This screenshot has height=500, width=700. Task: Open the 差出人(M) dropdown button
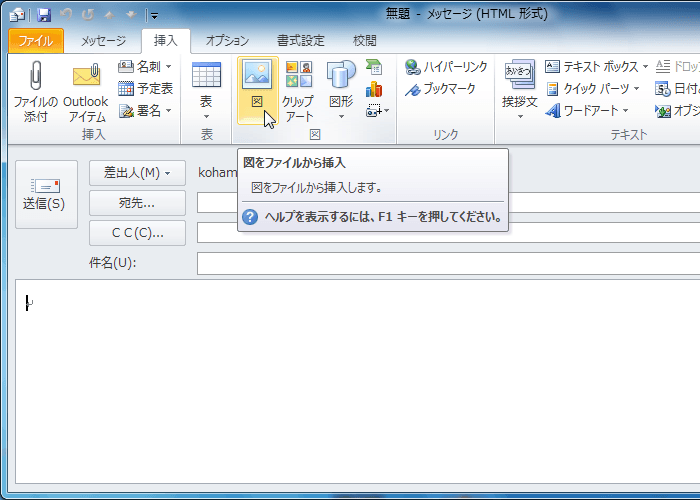point(138,173)
